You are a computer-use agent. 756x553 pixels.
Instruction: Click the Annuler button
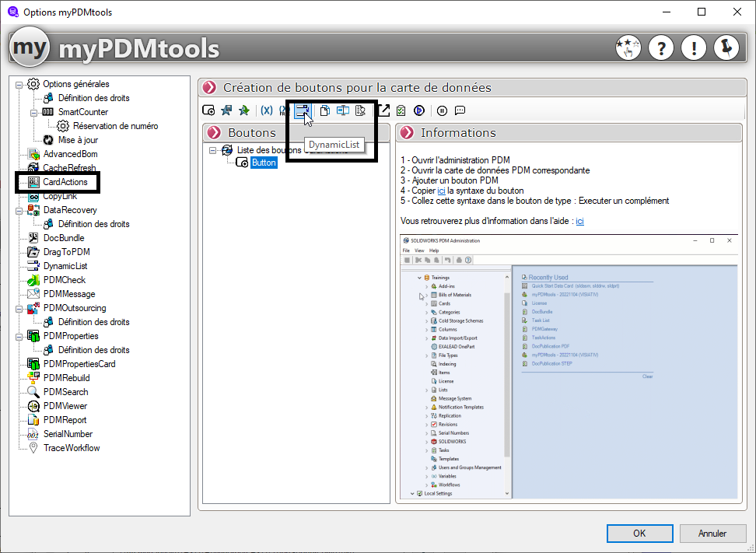(712, 534)
